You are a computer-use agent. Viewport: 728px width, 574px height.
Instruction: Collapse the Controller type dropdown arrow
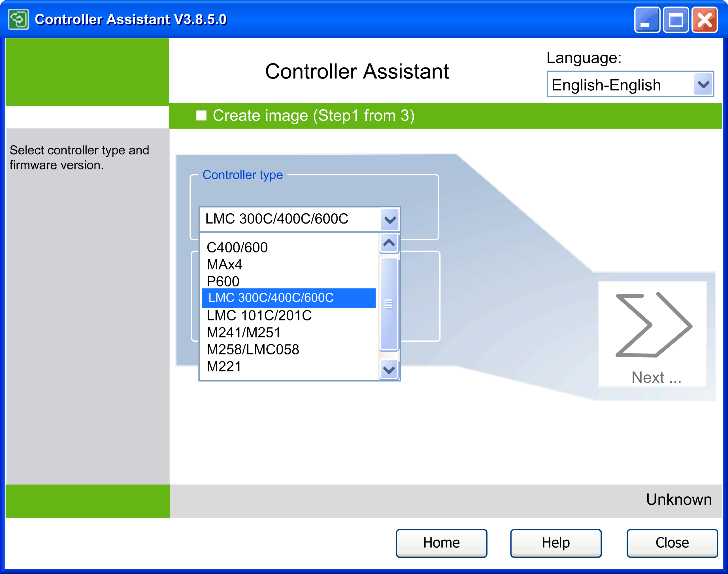pyautogui.click(x=390, y=220)
